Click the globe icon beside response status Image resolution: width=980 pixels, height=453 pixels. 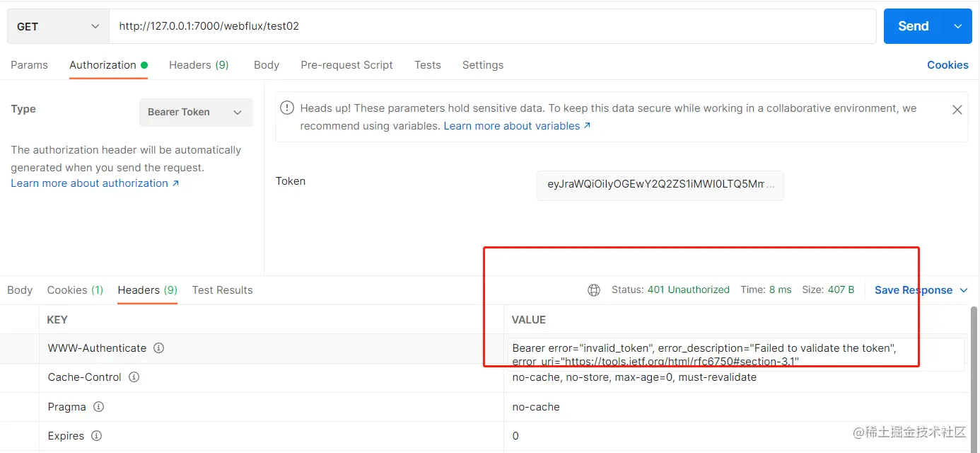point(593,289)
